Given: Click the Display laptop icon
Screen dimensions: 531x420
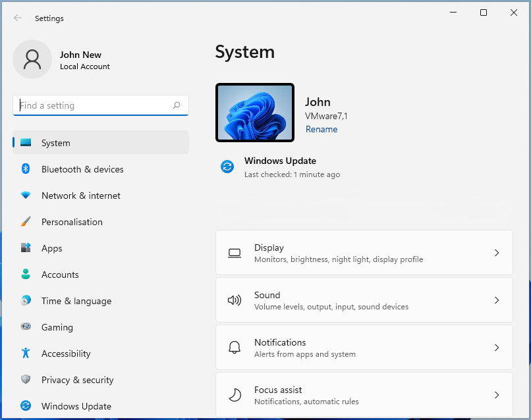Looking at the screenshot, I should pyautogui.click(x=235, y=253).
